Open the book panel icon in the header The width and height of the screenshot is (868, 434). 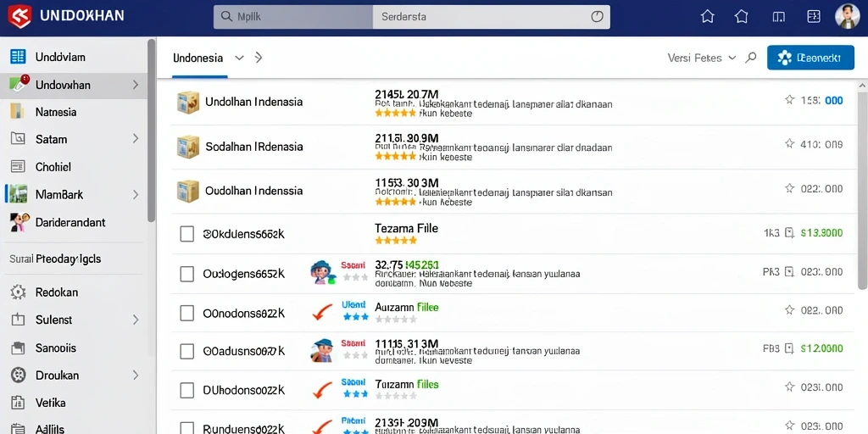(x=778, y=17)
